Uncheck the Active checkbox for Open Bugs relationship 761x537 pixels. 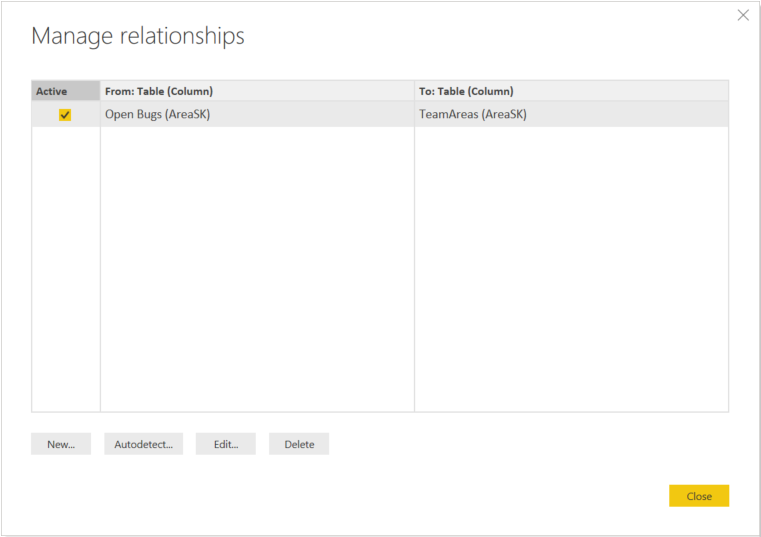(x=65, y=115)
